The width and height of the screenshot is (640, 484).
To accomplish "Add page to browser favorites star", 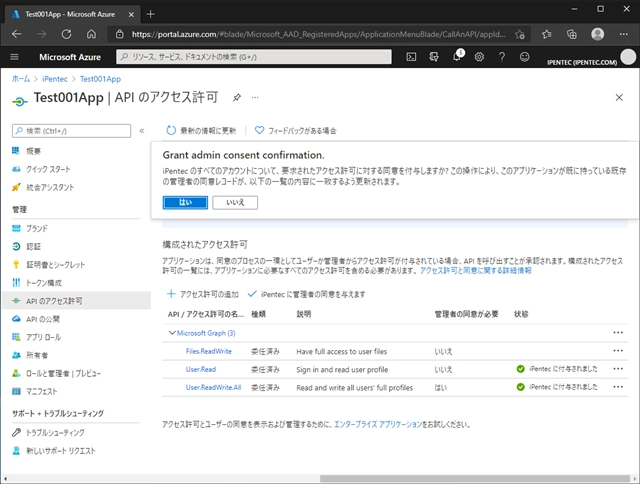I will click(x=520, y=34).
